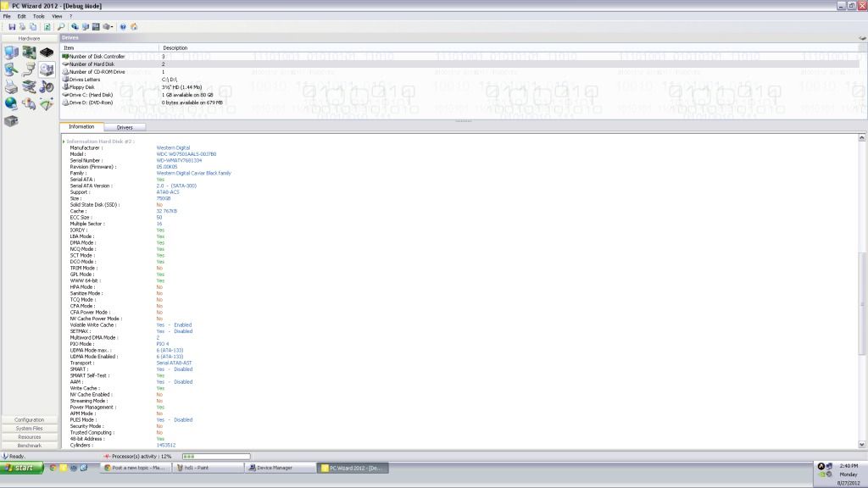Open the black Processor chip icon
Viewport: 868px width, 488px height.
tap(47, 53)
